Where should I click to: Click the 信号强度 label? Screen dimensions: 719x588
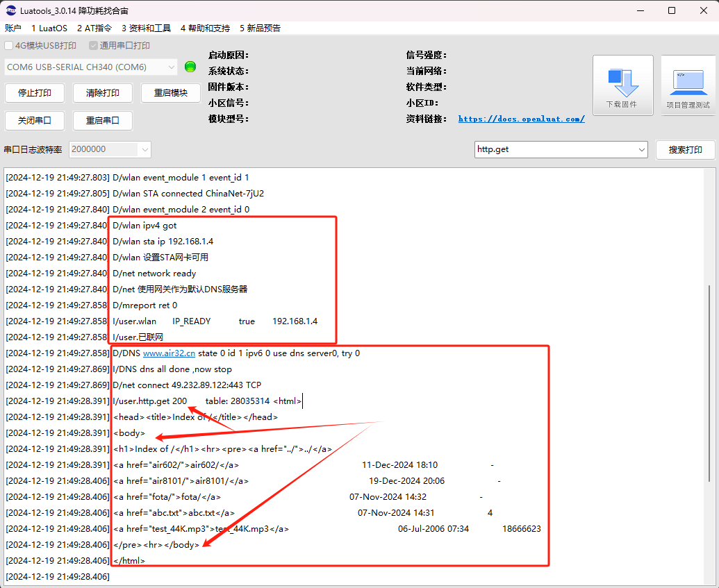coord(426,55)
